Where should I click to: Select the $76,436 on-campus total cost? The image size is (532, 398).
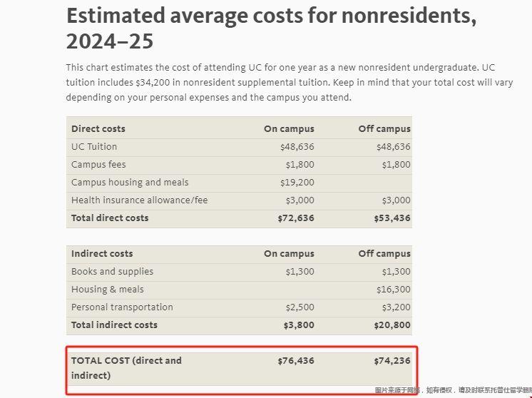coord(296,361)
